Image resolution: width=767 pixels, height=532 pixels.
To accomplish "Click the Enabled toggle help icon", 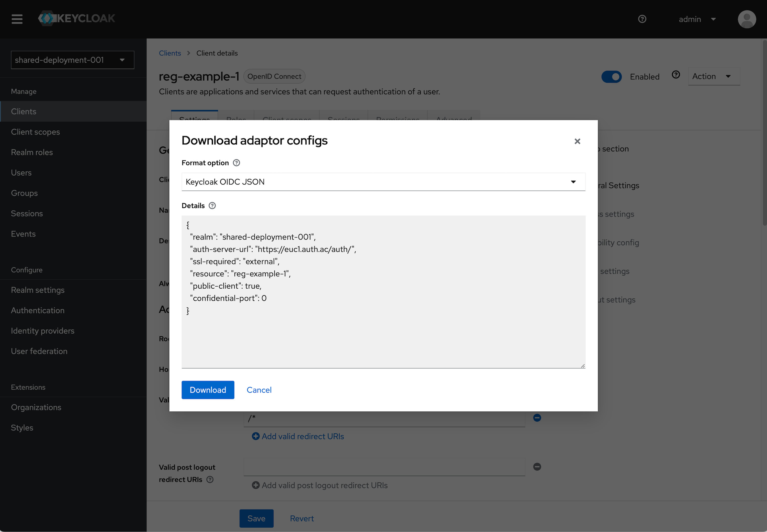I will click(676, 75).
